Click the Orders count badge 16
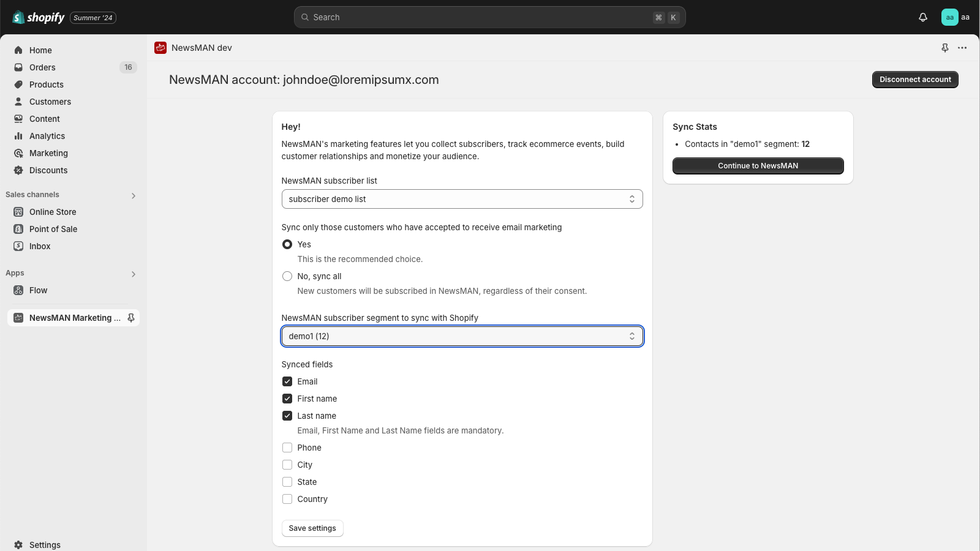Viewport: 980px width, 551px height. [128, 67]
